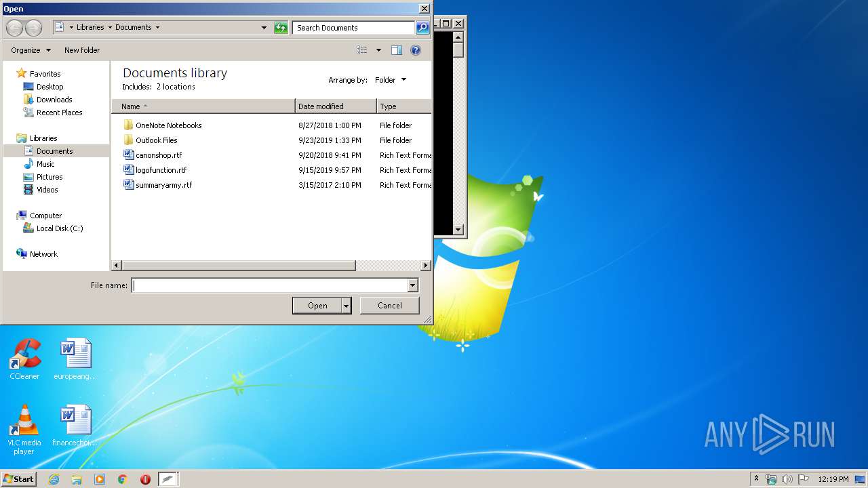Click in the Search Documents field

click(355, 28)
